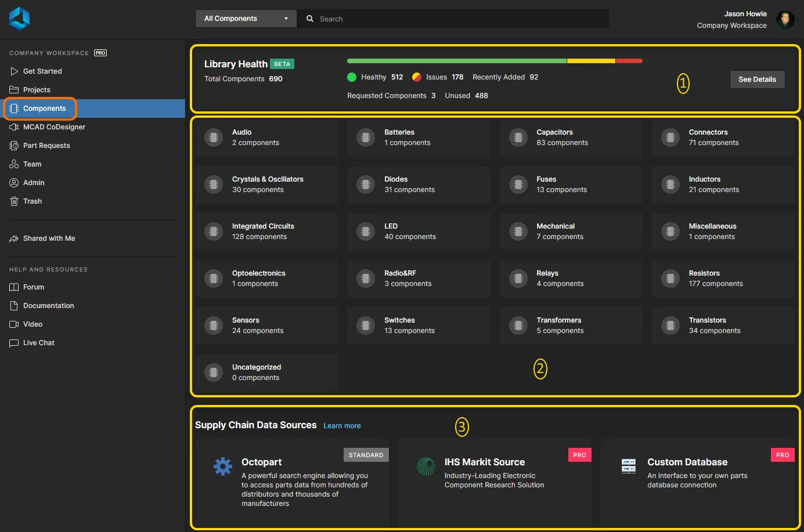The image size is (804, 532).
Task: Open the Uncategorized category tile
Action: (x=266, y=372)
